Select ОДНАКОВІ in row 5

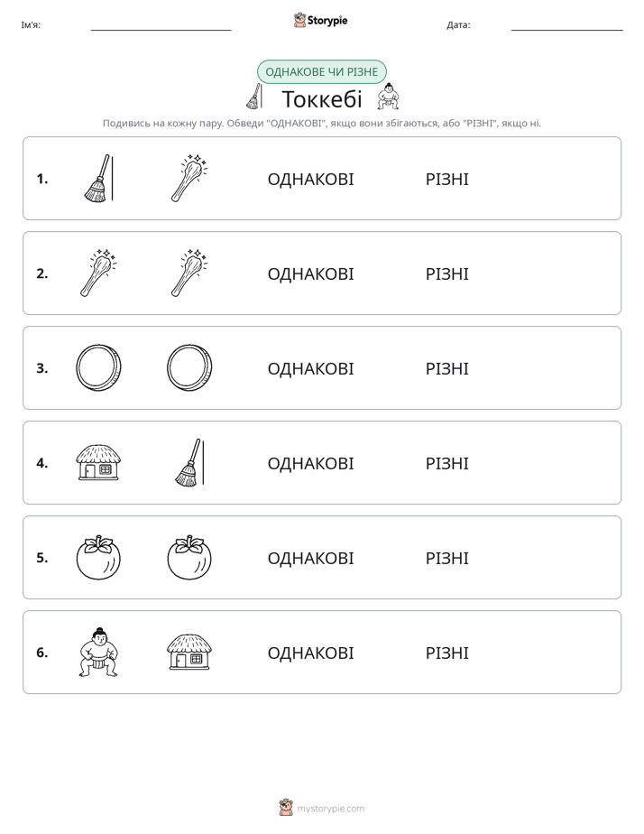[x=310, y=558]
